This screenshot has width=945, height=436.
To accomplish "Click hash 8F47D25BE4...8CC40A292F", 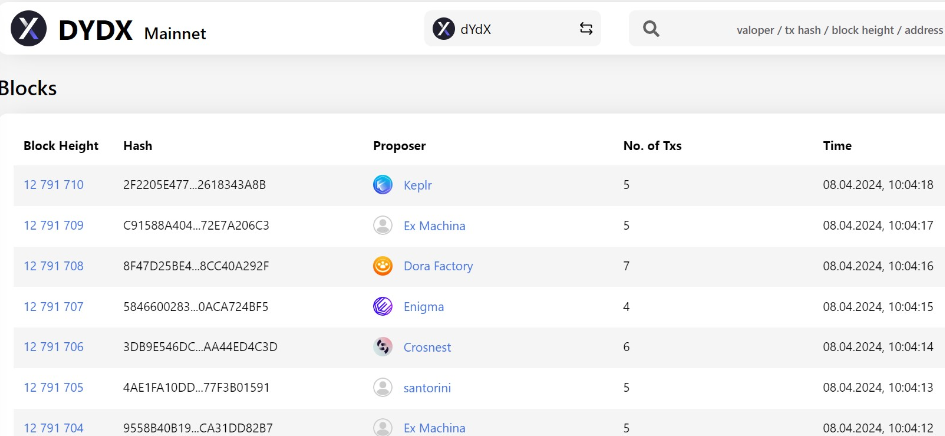I will [196, 266].
